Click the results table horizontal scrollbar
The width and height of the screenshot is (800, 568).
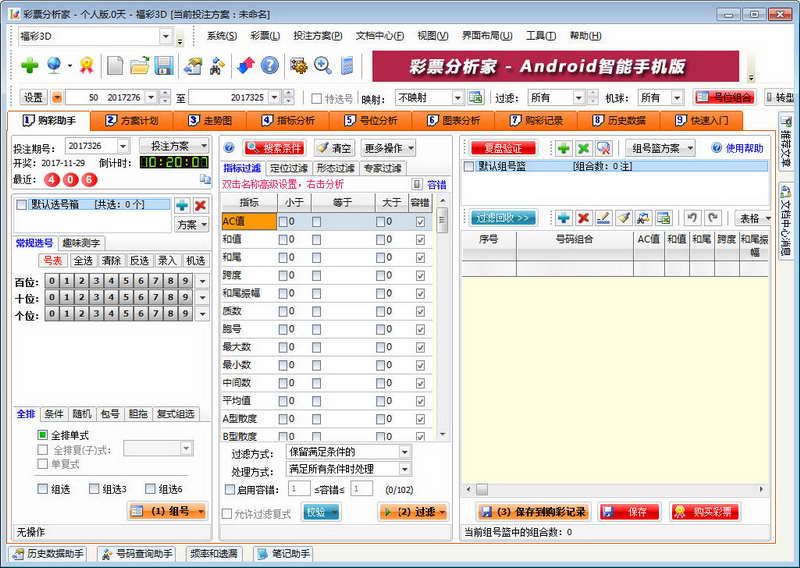(615, 489)
